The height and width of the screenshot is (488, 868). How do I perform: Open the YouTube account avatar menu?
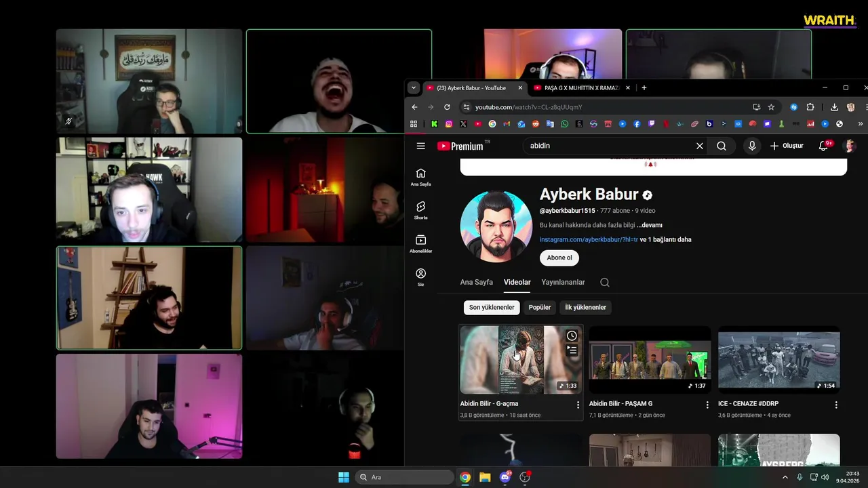849,146
